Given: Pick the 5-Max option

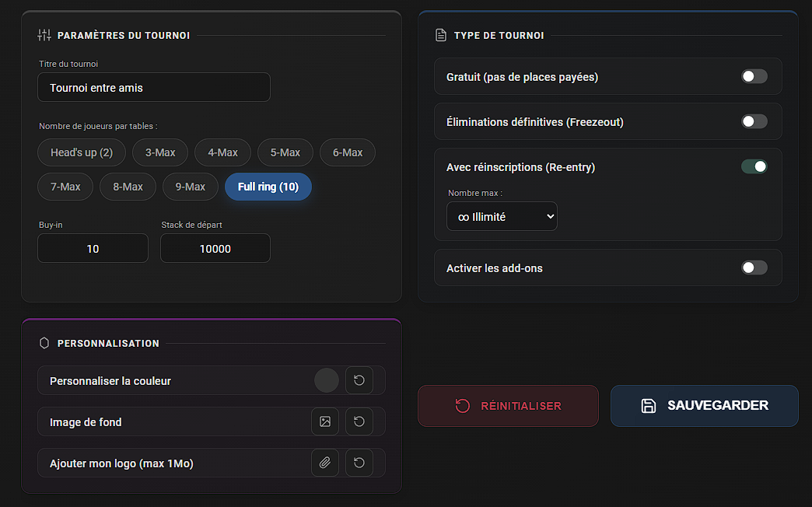Looking at the screenshot, I should [x=285, y=152].
